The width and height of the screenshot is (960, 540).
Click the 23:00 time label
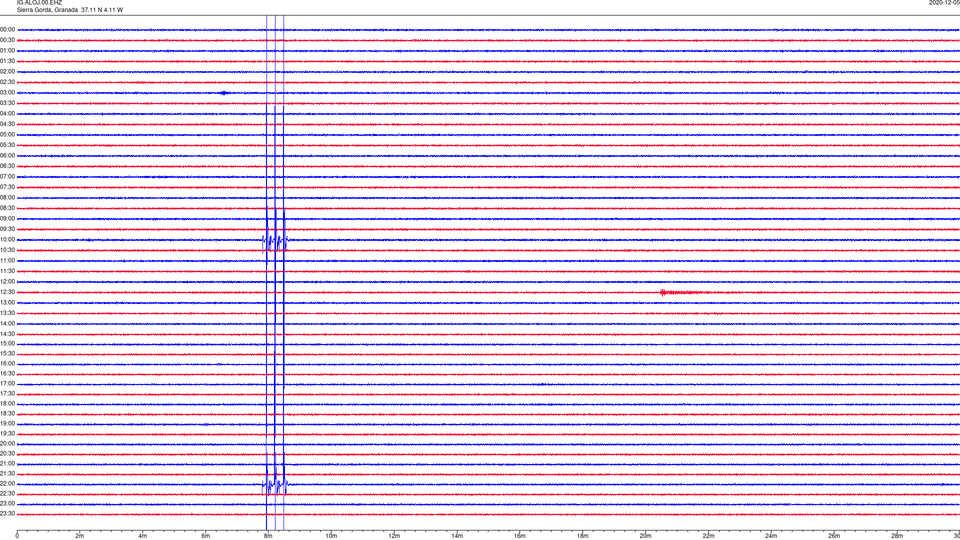point(7,503)
